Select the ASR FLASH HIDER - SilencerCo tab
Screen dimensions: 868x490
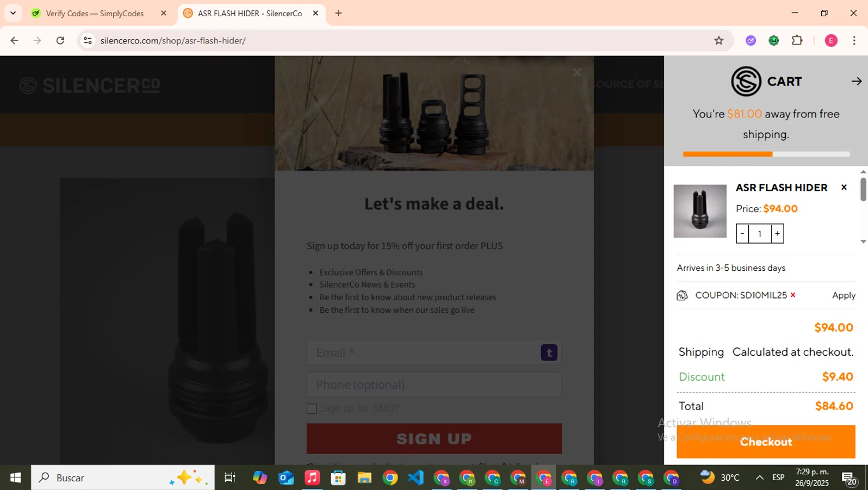click(250, 13)
